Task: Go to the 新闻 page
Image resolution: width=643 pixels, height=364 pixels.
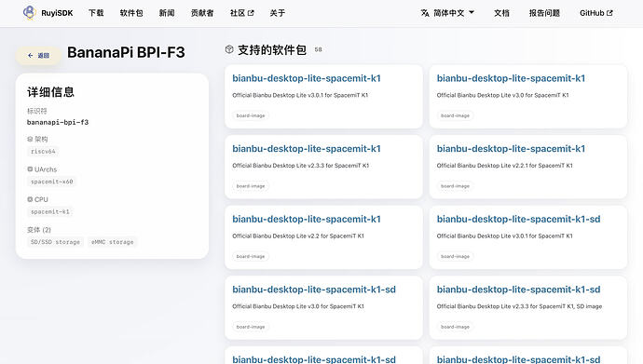Action: (x=167, y=13)
